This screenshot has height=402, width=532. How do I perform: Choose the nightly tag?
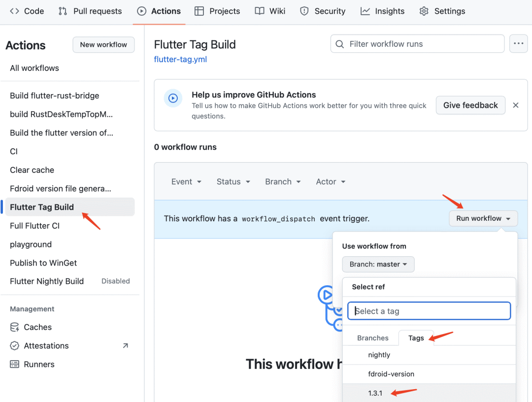click(429, 355)
